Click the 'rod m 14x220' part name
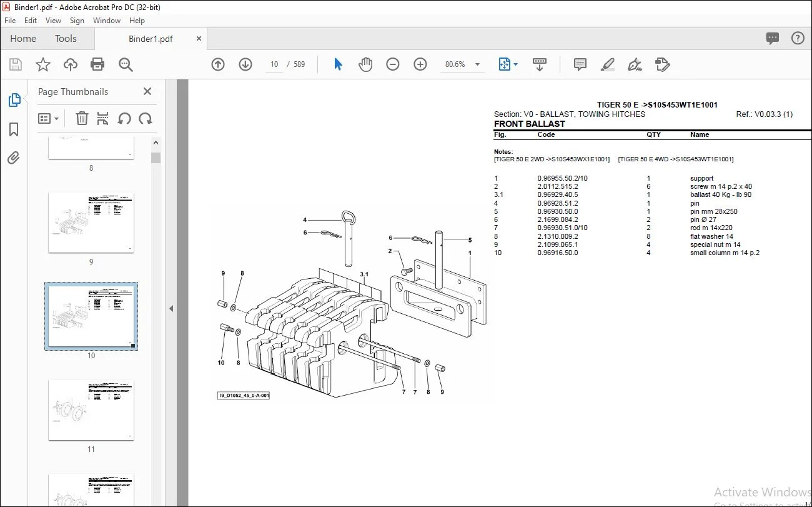The width and height of the screenshot is (812, 507). [711, 228]
